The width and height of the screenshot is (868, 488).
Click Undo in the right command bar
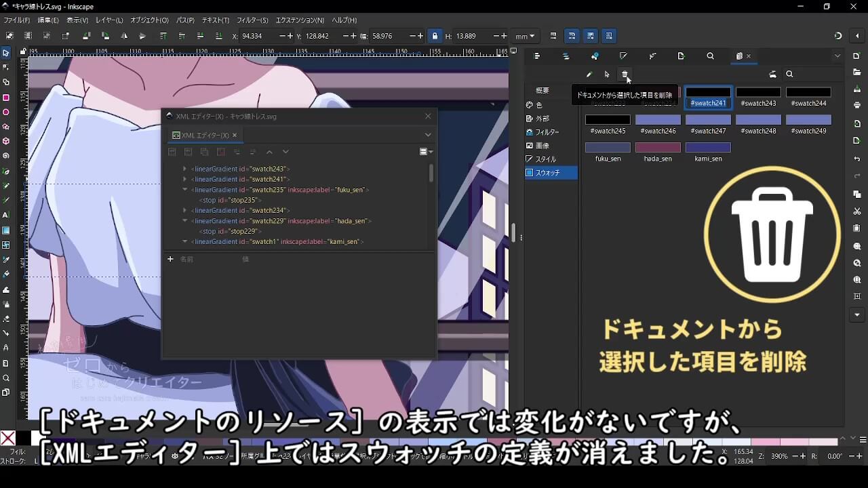pos(857,159)
